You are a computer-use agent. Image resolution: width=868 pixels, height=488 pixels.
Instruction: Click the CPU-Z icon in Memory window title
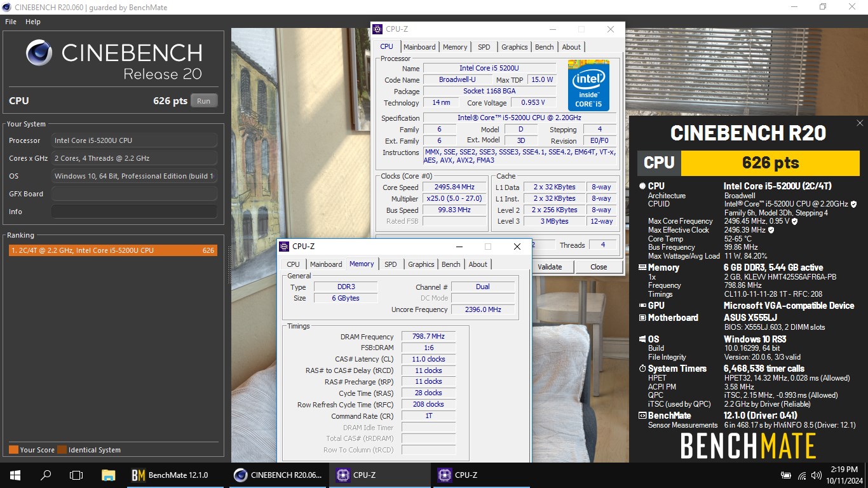[285, 247]
